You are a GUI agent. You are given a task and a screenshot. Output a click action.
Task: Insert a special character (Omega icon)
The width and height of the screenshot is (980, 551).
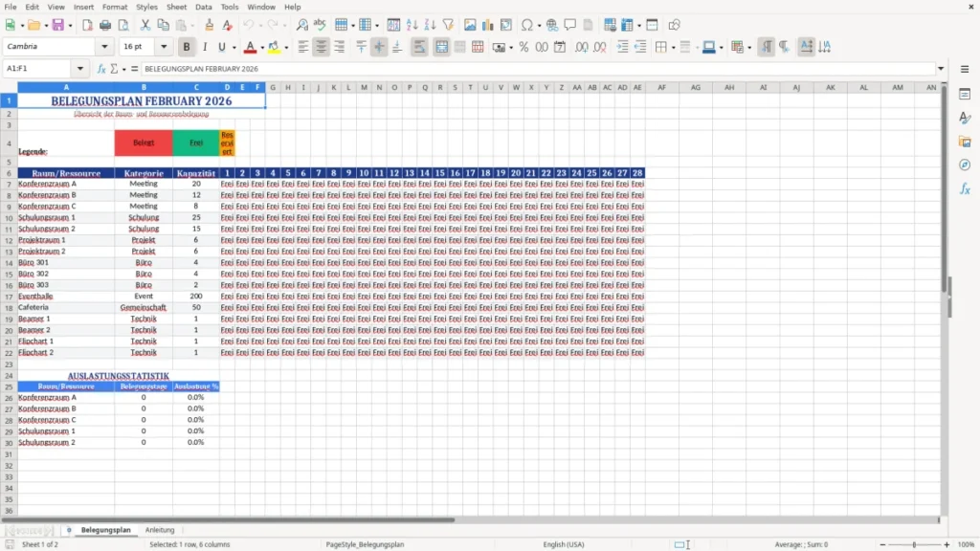(x=527, y=25)
